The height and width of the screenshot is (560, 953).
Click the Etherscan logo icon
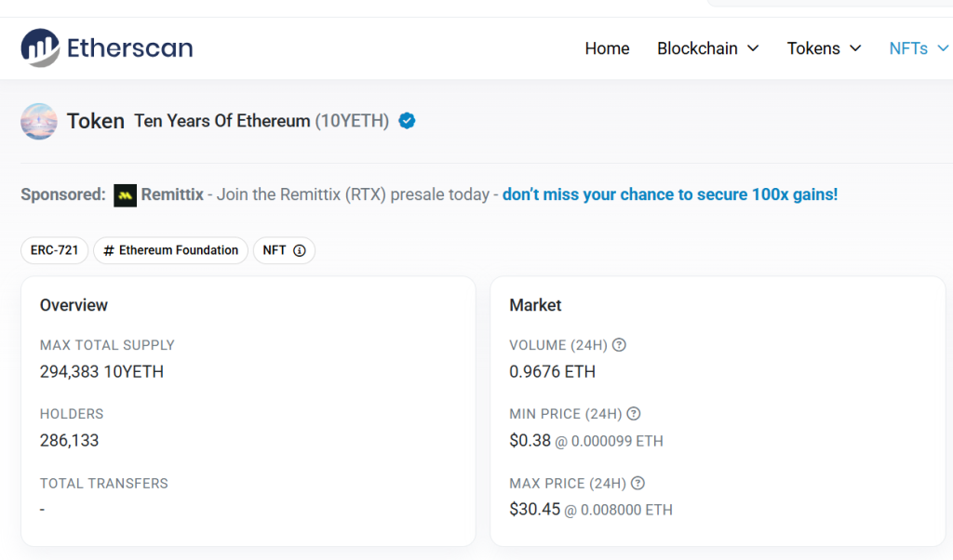click(40, 47)
